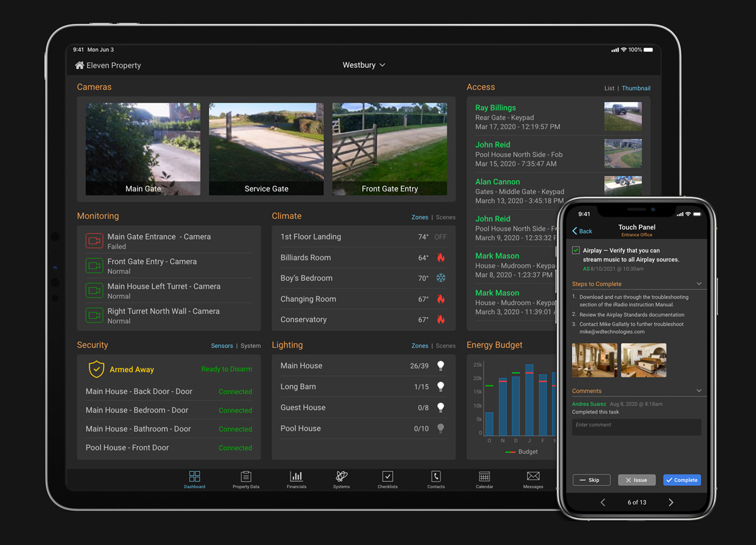This screenshot has width=756, height=545.
Task: Open the Financials chart icon
Action: pyautogui.click(x=296, y=476)
